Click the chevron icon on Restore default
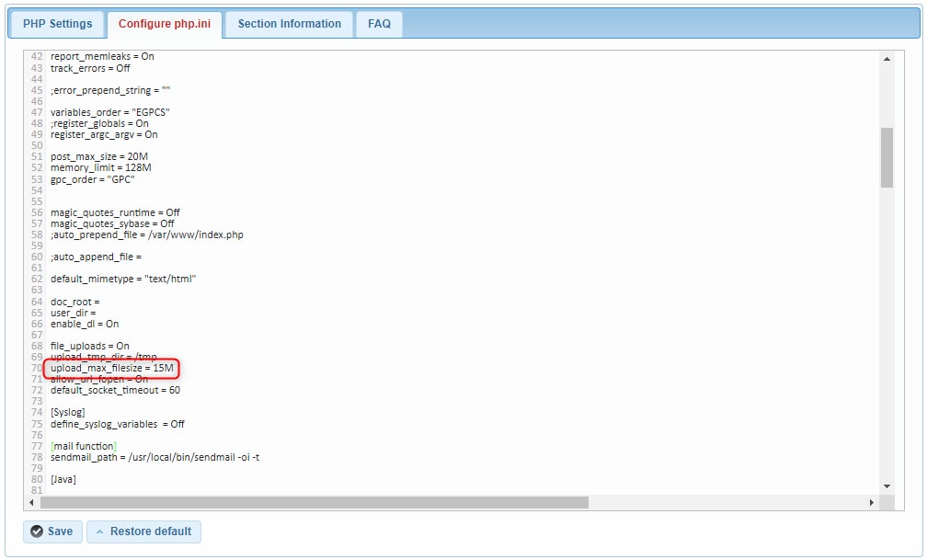 coord(98,531)
